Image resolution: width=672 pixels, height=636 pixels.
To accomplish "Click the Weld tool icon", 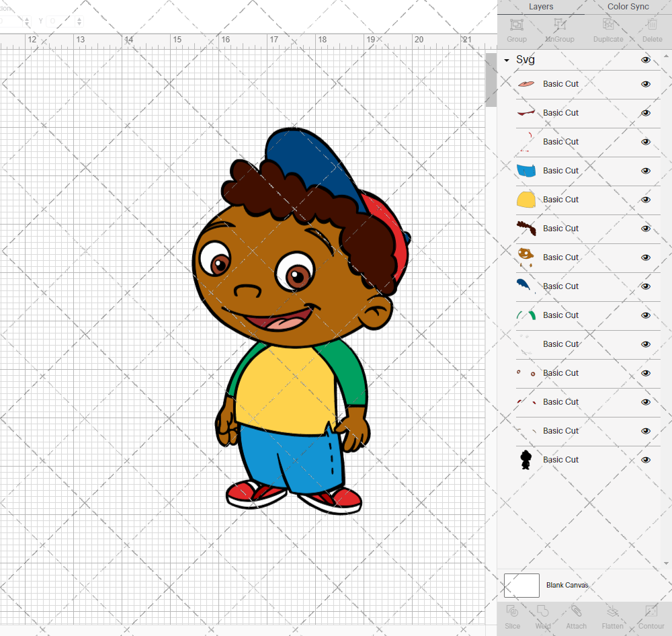I will (x=542, y=611).
